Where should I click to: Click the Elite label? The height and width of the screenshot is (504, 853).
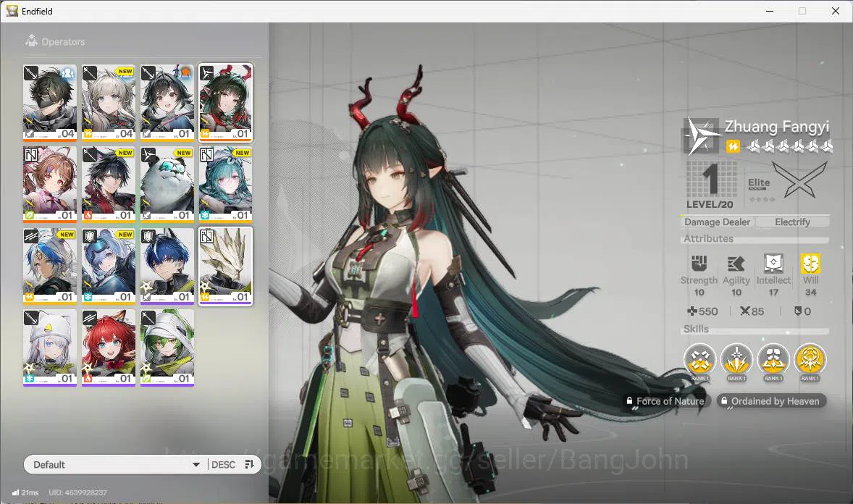tap(758, 183)
